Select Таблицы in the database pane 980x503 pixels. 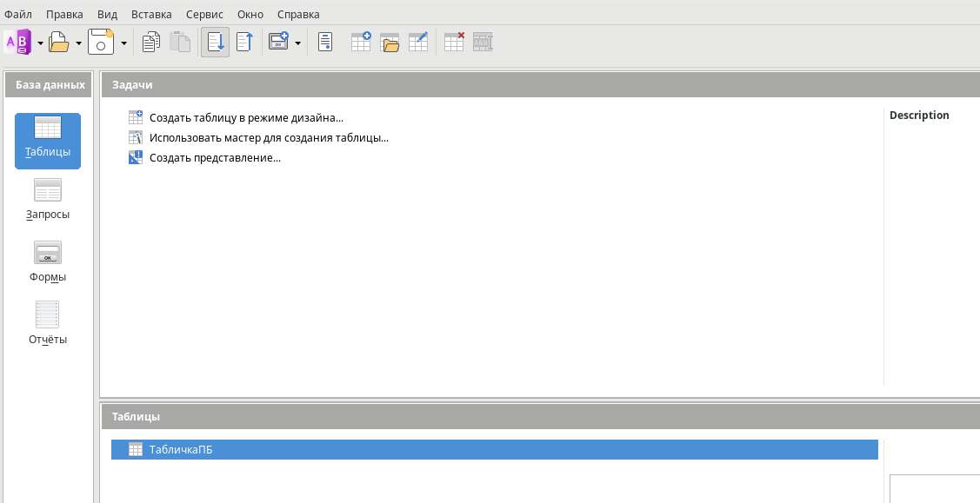click(x=48, y=141)
